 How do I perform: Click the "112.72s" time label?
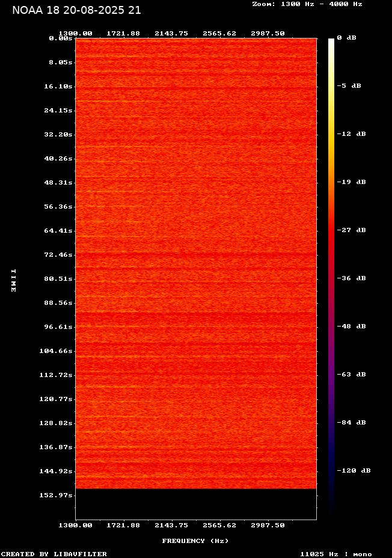pos(56,375)
